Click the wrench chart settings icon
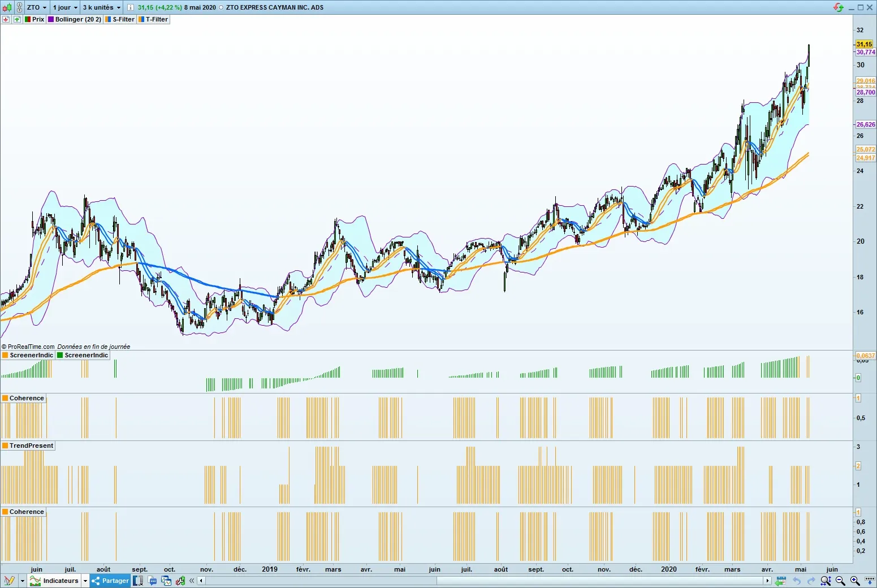The height and width of the screenshot is (588, 877). tap(180, 581)
